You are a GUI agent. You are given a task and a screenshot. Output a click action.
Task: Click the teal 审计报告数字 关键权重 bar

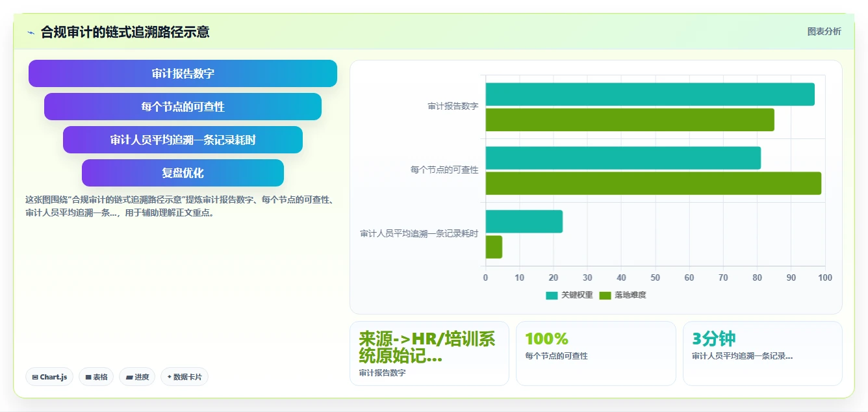click(x=650, y=94)
